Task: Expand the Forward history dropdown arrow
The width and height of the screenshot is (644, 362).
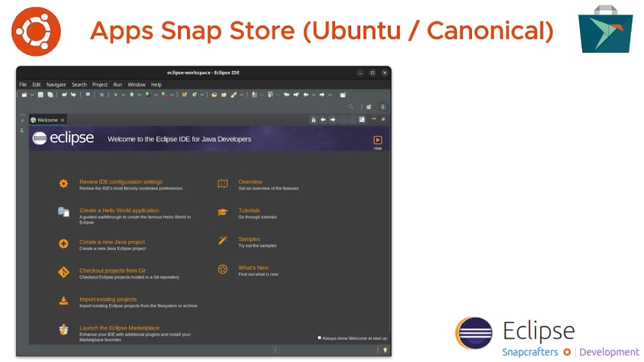Action: [330, 95]
